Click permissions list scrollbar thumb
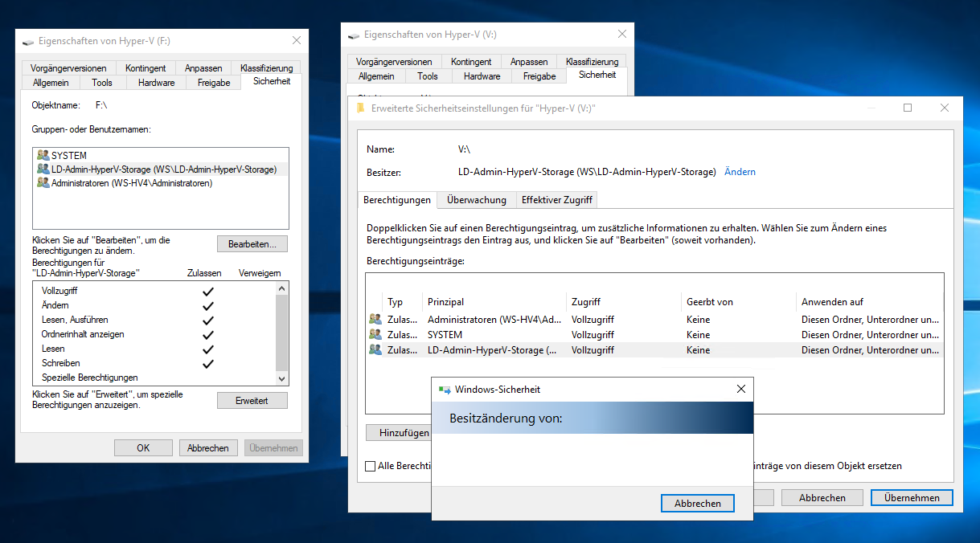Viewport: 980px width, 543px height. tap(281, 332)
